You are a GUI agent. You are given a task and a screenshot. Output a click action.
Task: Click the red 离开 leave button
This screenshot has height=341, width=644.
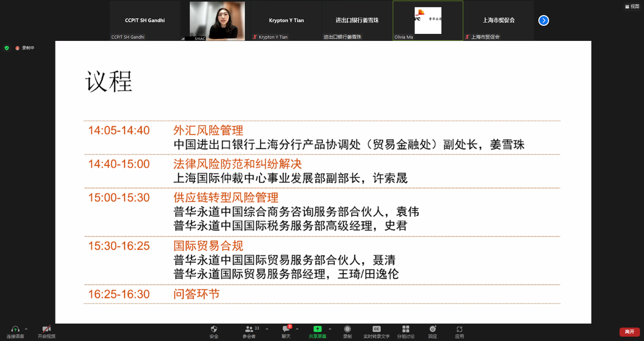630,332
